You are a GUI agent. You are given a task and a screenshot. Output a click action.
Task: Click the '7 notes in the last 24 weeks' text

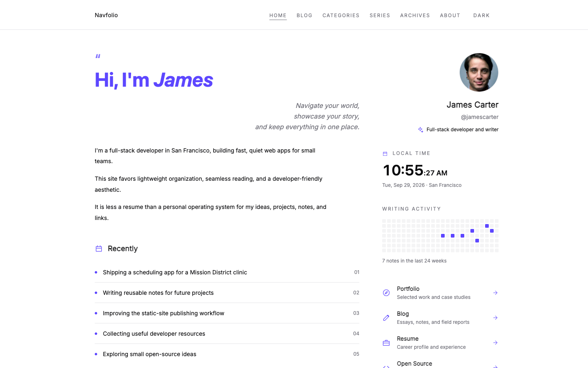(414, 261)
